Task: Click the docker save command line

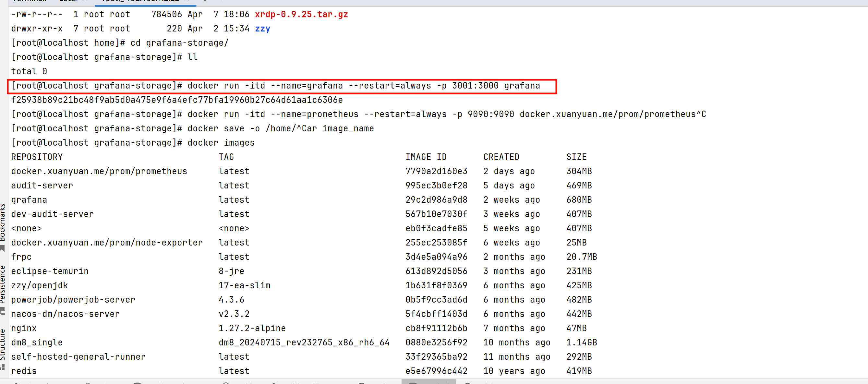Action: (280, 129)
